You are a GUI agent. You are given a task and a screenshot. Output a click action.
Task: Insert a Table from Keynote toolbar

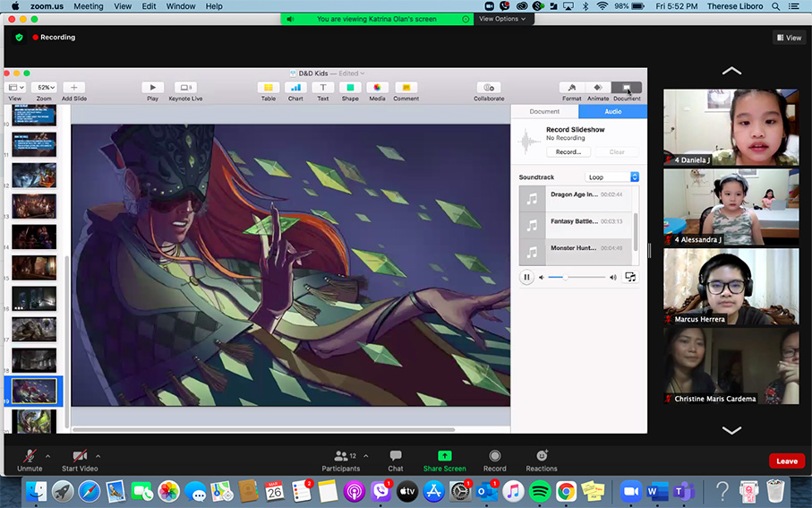(x=269, y=88)
